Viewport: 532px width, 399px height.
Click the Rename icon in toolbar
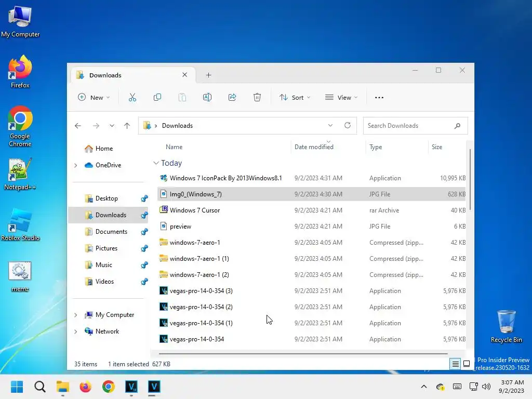tap(207, 97)
